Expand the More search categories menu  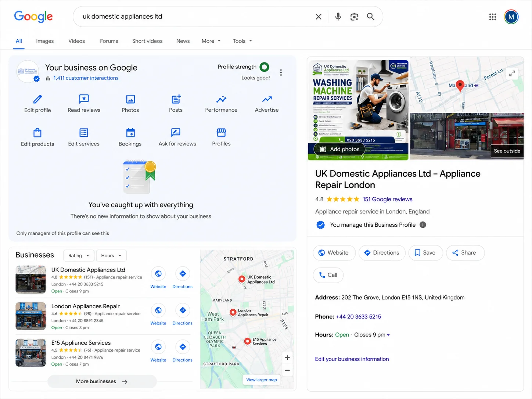click(x=211, y=41)
